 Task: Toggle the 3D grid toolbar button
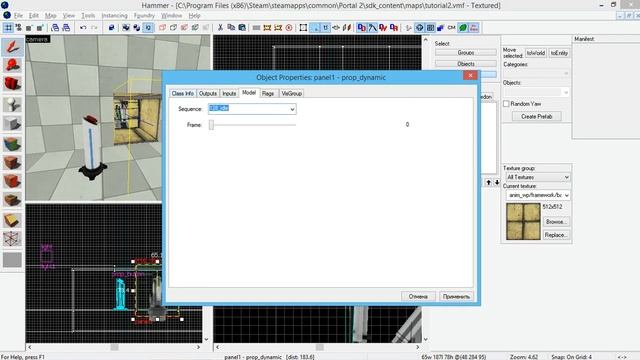click(18, 28)
